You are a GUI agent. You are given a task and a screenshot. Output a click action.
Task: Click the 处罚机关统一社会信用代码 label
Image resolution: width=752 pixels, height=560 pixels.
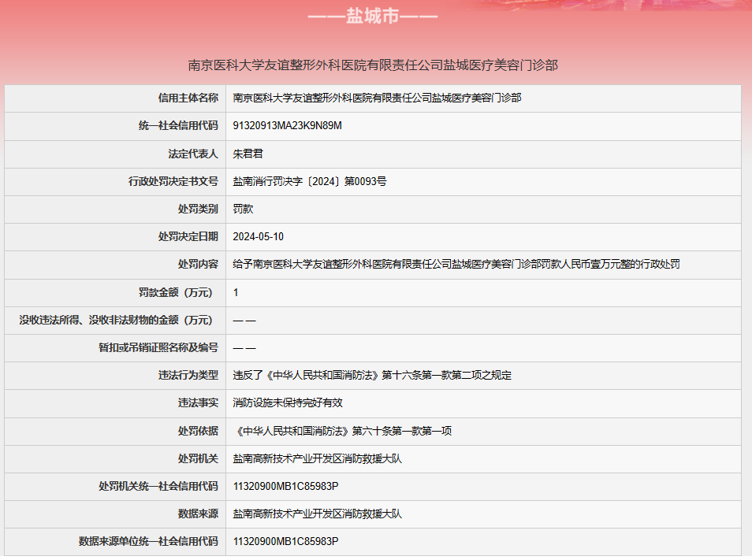[x=158, y=487]
